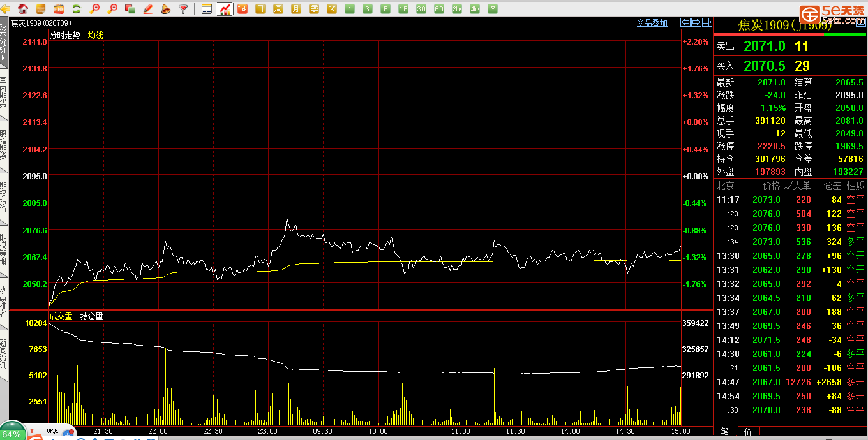
Task: Open the 国内期货 sidebar tab
Action: (4, 93)
